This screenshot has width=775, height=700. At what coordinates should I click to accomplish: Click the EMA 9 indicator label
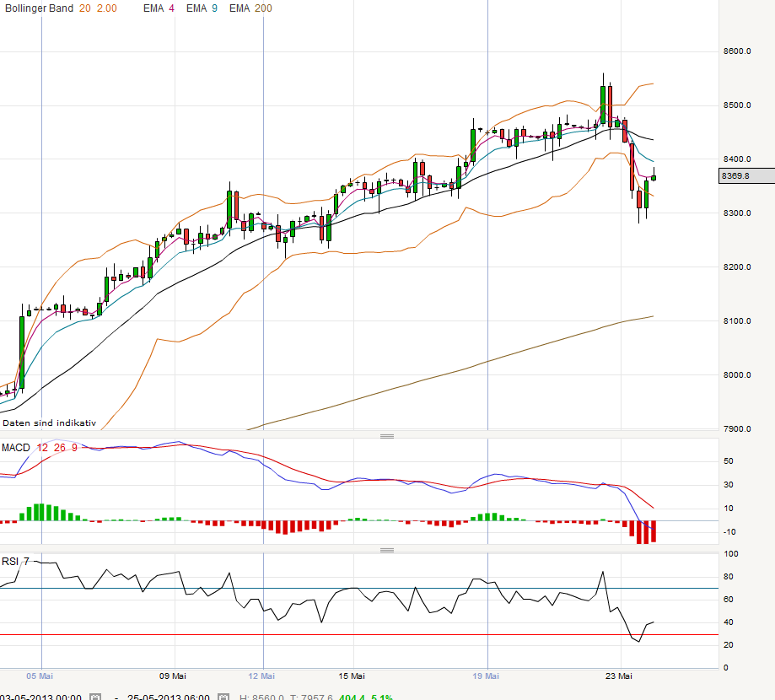pos(202,8)
